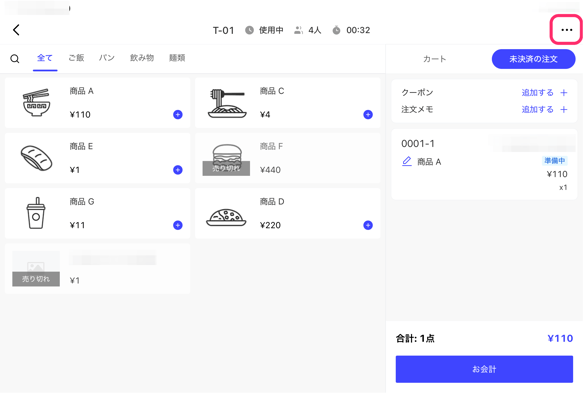
Task: Go back using the left arrow
Action: coord(16,30)
